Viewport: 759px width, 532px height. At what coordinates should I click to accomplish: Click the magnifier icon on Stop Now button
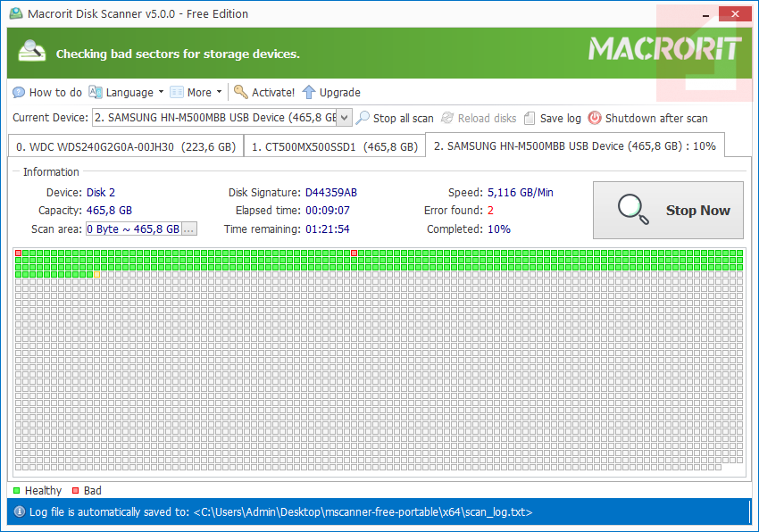pyautogui.click(x=633, y=210)
